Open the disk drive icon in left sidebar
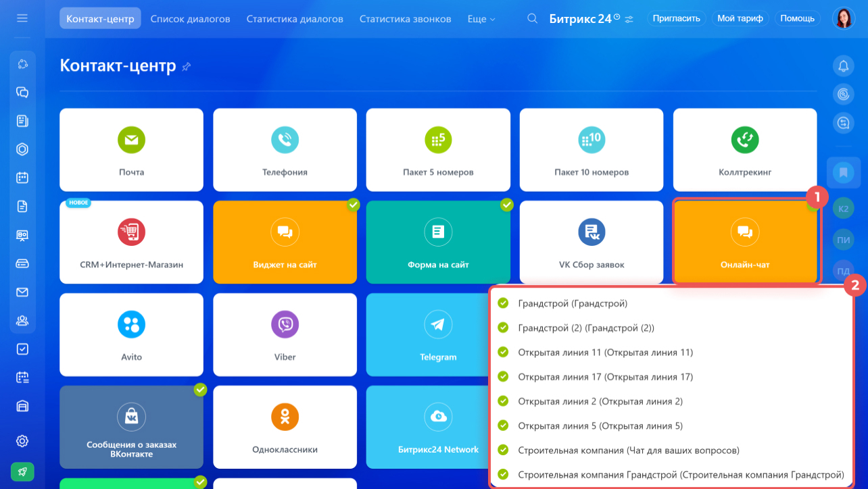Image resolution: width=868 pixels, height=489 pixels. [22, 264]
